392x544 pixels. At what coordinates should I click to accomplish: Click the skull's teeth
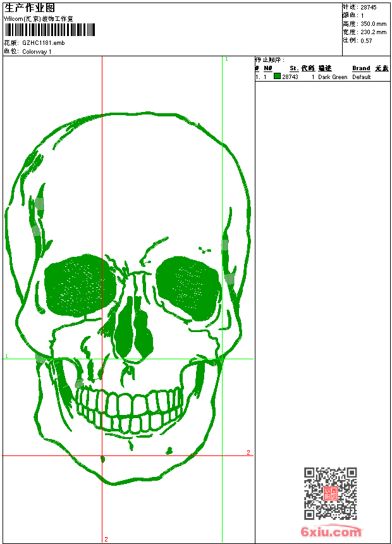pyautogui.click(x=130, y=409)
